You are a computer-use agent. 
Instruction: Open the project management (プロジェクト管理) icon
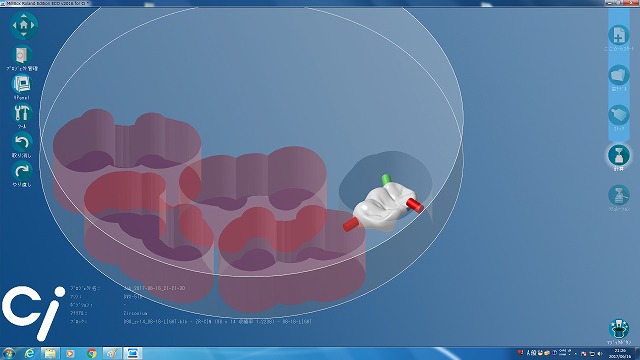pos(22,55)
